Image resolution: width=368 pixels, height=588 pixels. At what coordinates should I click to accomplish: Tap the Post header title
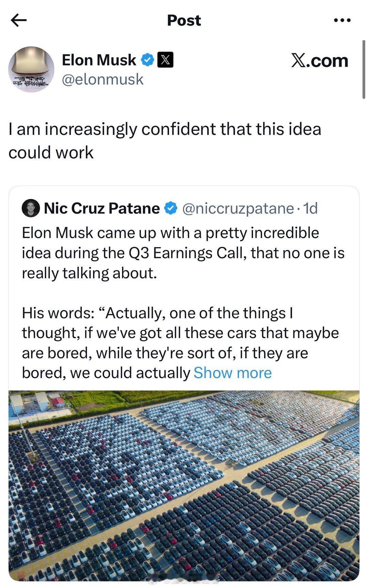(184, 20)
